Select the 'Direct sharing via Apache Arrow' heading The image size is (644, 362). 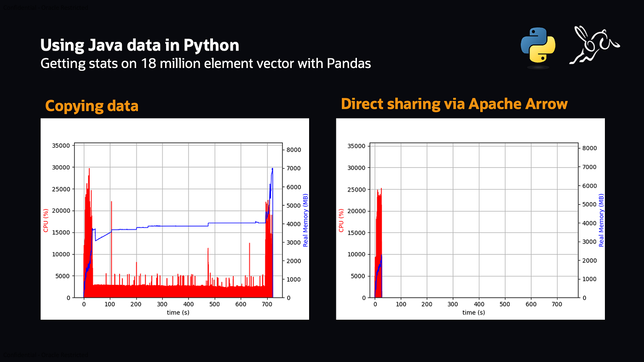[x=454, y=104]
